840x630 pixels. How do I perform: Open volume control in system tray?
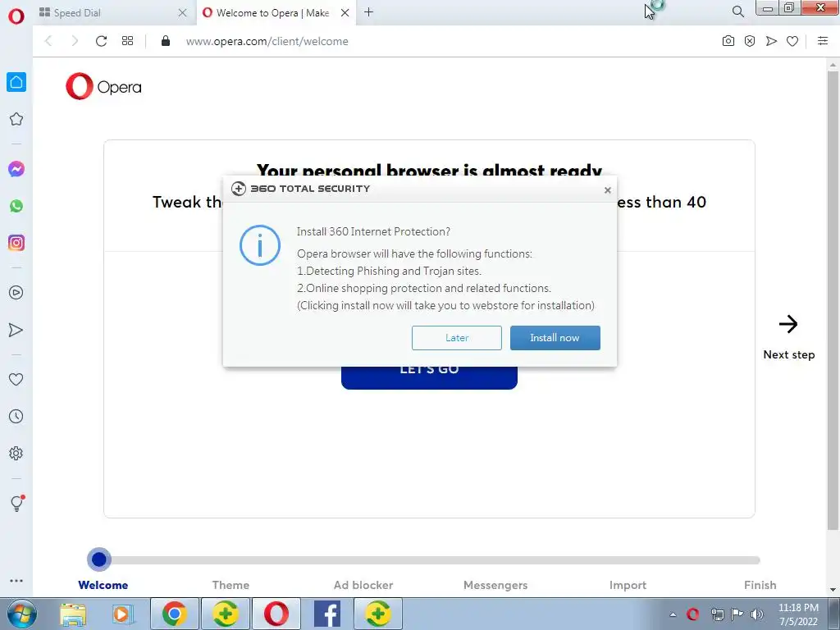tap(756, 614)
